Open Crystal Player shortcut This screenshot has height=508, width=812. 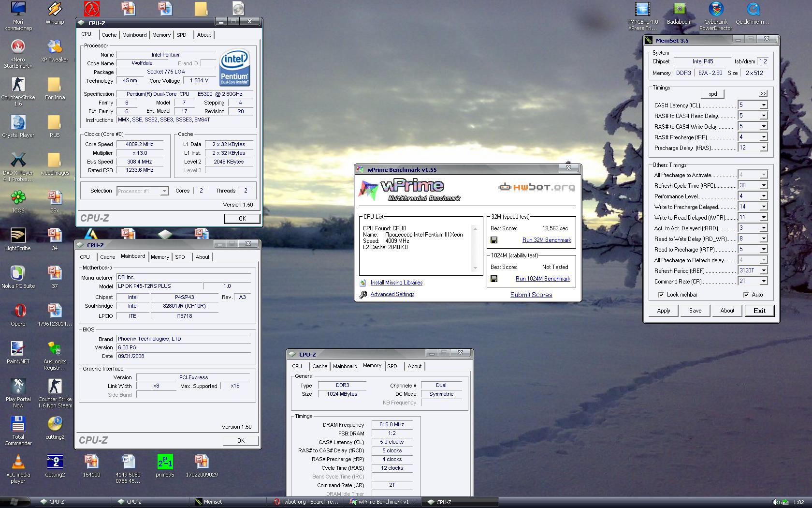coord(18,126)
